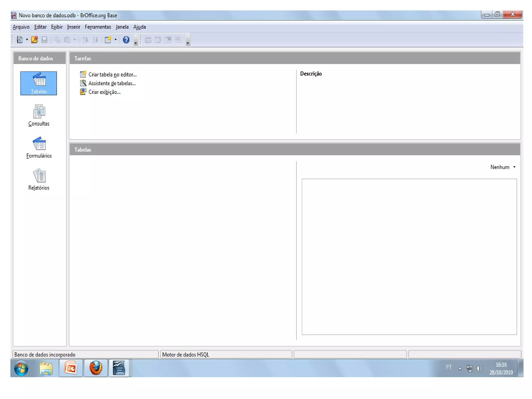Click the blue Help question mark icon
The height and width of the screenshot is (399, 532).
pos(126,40)
